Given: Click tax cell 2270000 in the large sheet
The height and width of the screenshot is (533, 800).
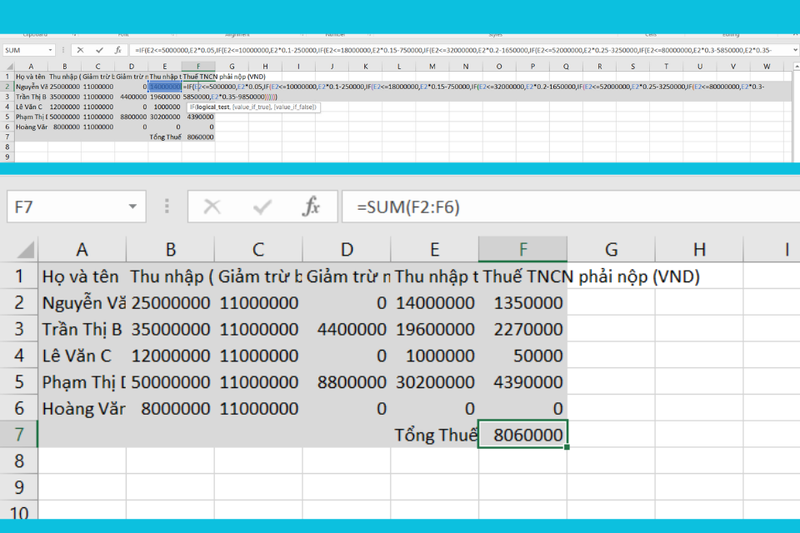Looking at the screenshot, I should click(x=523, y=329).
